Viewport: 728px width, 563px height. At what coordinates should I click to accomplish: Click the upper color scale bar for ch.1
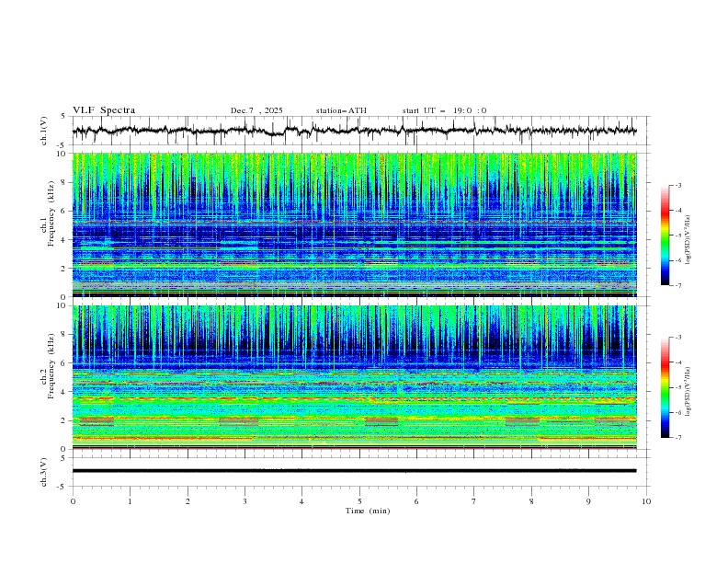[x=665, y=236]
